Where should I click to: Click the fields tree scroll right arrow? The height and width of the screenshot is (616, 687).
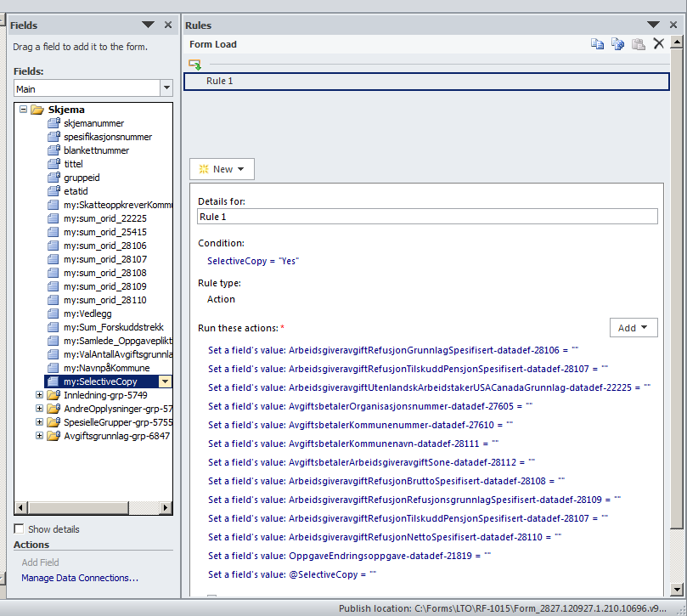tap(166, 508)
